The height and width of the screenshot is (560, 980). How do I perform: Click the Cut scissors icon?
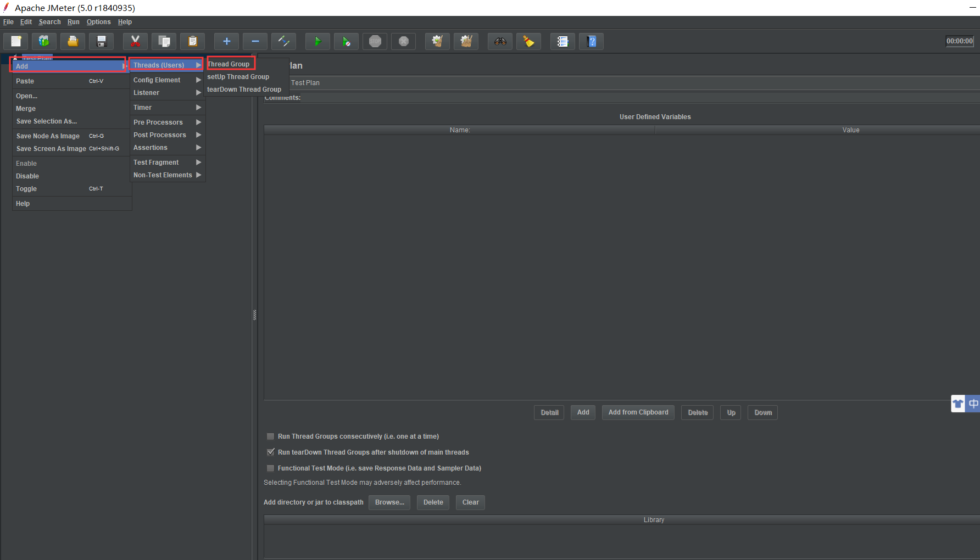(x=135, y=41)
